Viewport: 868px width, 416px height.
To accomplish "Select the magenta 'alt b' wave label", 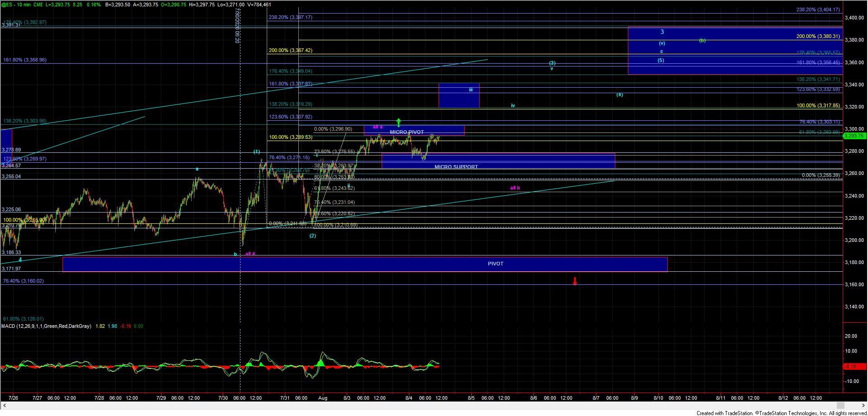I will click(514, 188).
